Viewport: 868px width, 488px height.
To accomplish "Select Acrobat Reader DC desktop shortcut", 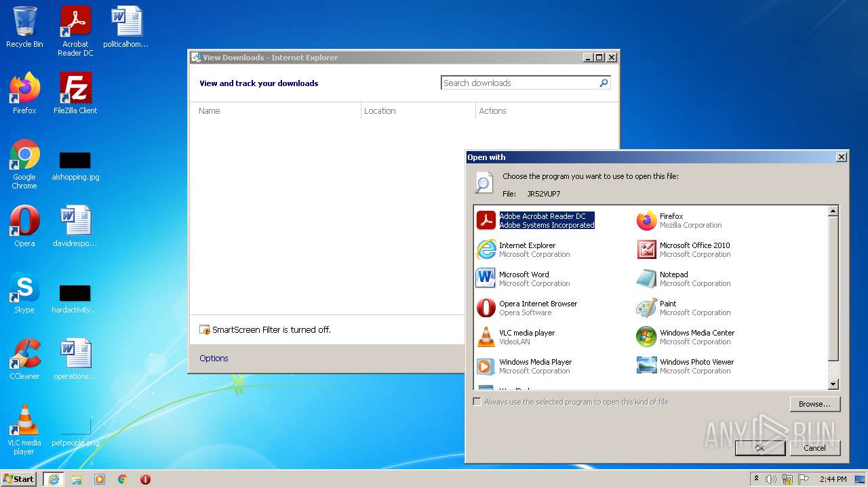I will [75, 31].
